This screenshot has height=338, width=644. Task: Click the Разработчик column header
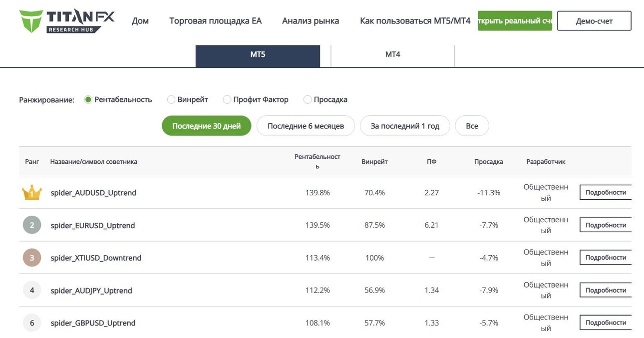pyautogui.click(x=546, y=162)
